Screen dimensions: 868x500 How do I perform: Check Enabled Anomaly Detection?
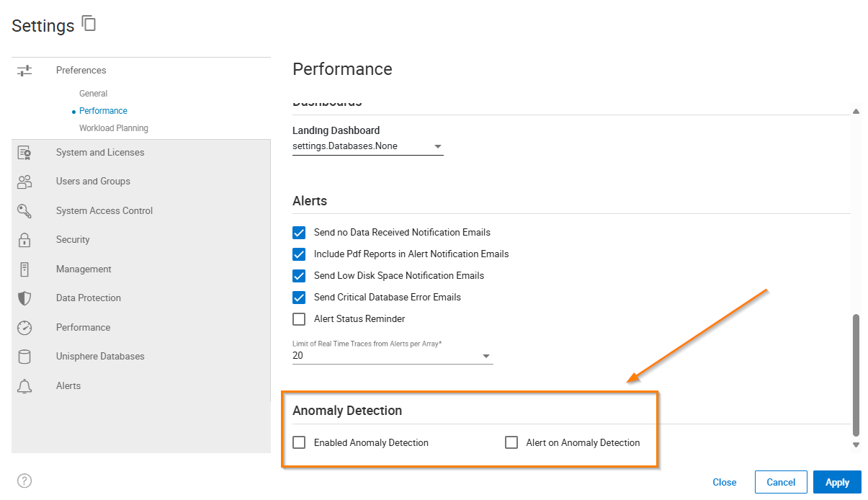coord(299,442)
